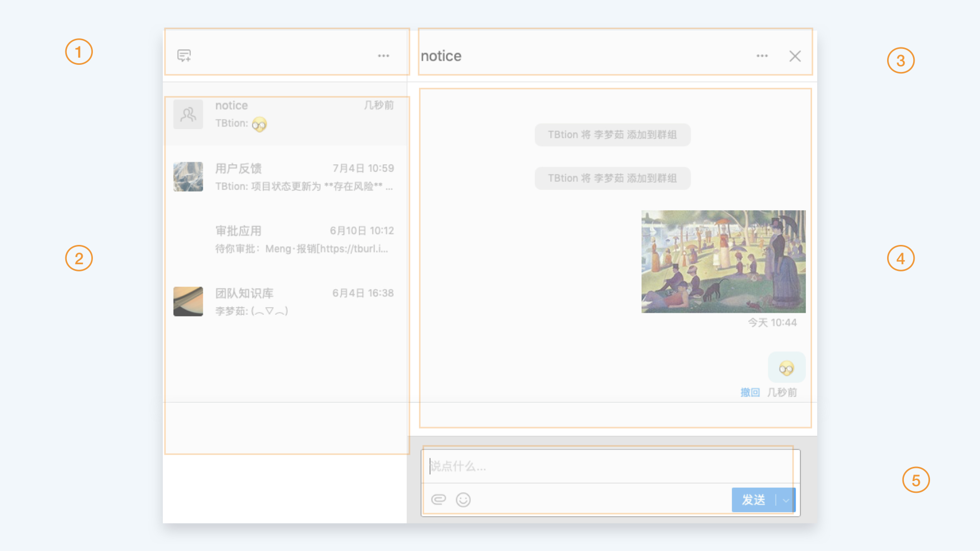Image resolution: width=980 pixels, height=551 pixels.
Task: Open the emoji picker smiley icon
Action: coord(463,499)
